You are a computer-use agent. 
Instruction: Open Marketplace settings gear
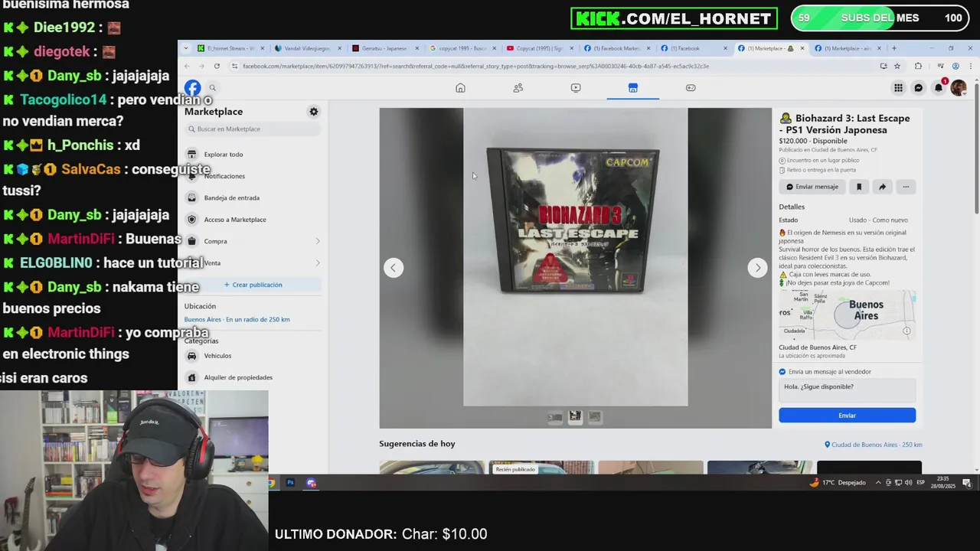(313, 112)
